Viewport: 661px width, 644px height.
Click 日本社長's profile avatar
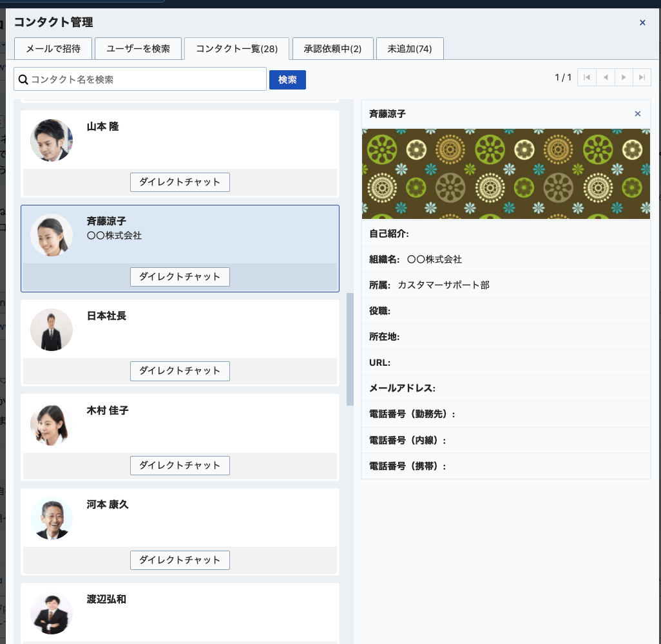click(52, 330)
